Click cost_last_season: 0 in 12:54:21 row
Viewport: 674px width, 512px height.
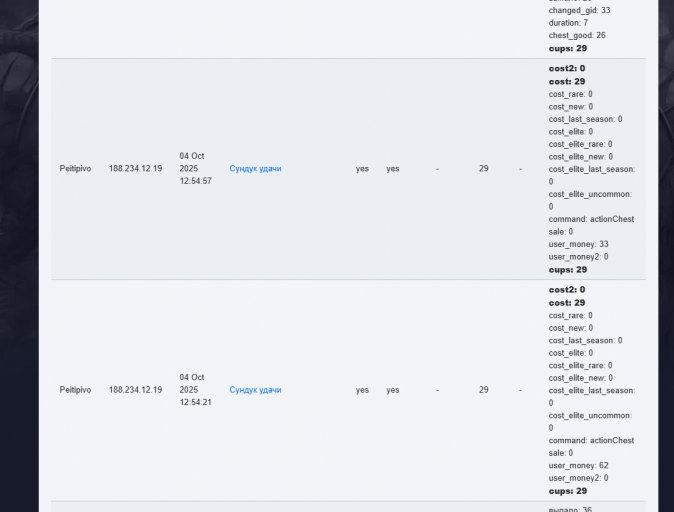(x=585, y=340)
